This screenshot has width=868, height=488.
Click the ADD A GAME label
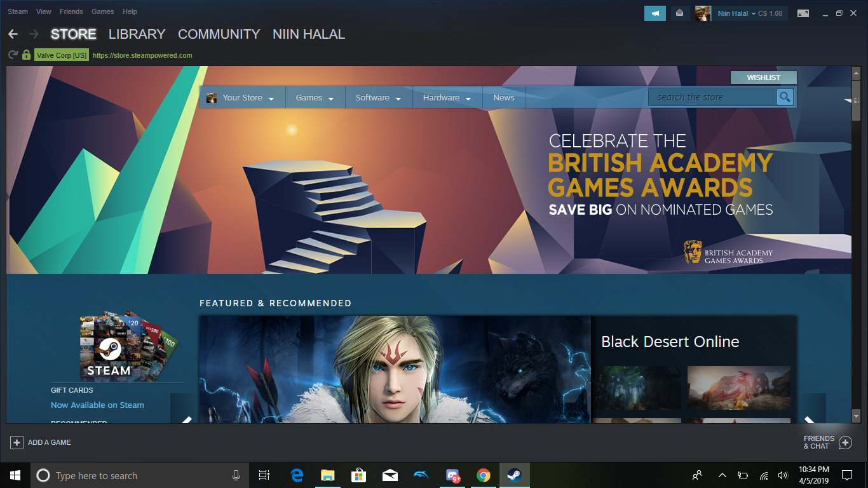tap(50, 442)
